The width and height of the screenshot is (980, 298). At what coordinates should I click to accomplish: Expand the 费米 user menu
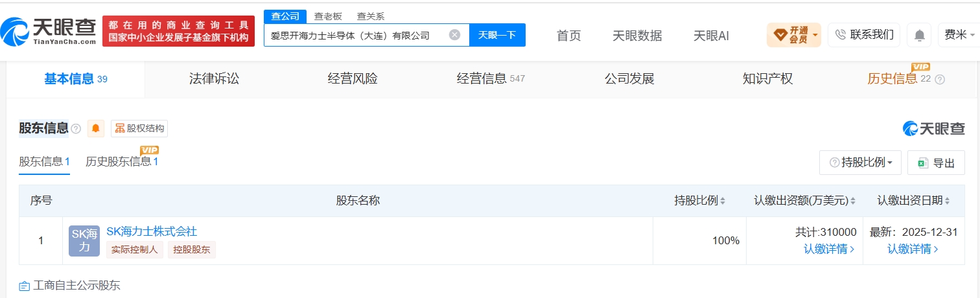[958, 34]
